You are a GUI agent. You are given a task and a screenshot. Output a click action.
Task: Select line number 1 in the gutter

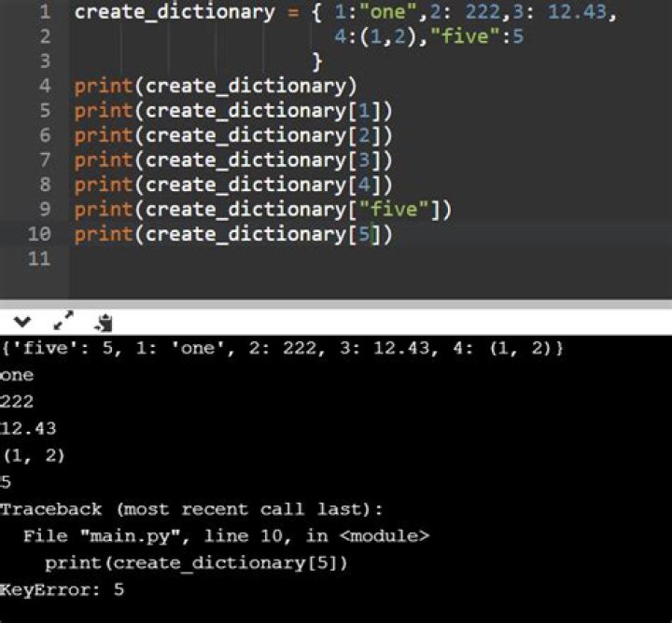pyautogui.click(x=45, y=12)
